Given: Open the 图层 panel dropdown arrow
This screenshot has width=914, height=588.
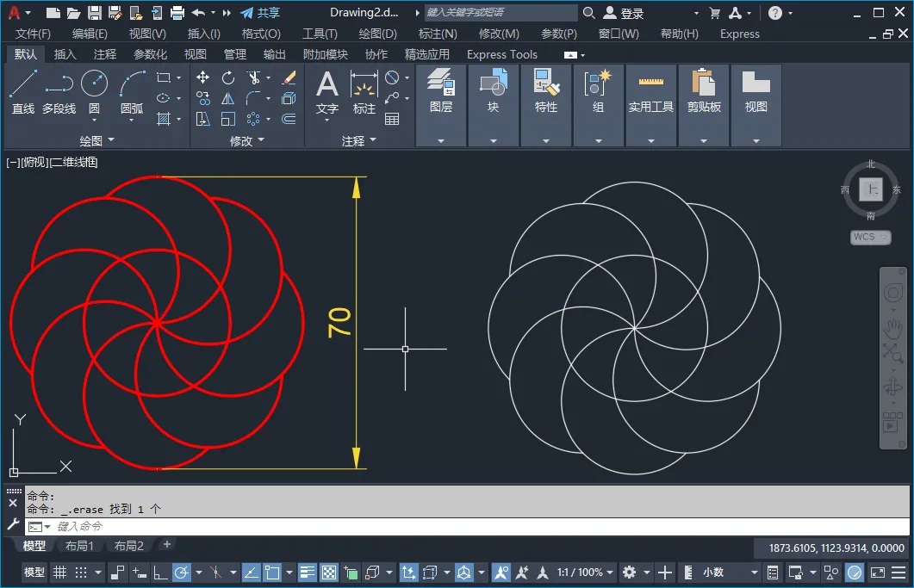Looking at the screenshot, I should pyautogui.click(x=441, y=140).
